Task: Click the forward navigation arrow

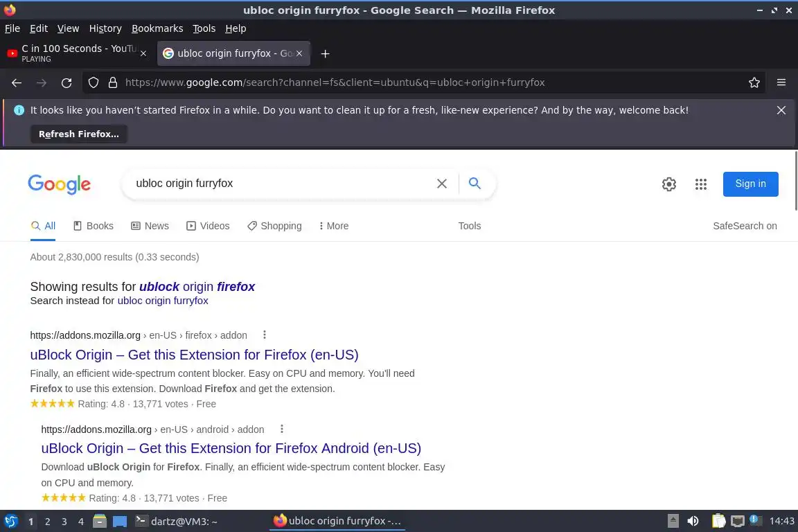Action: 42,82
